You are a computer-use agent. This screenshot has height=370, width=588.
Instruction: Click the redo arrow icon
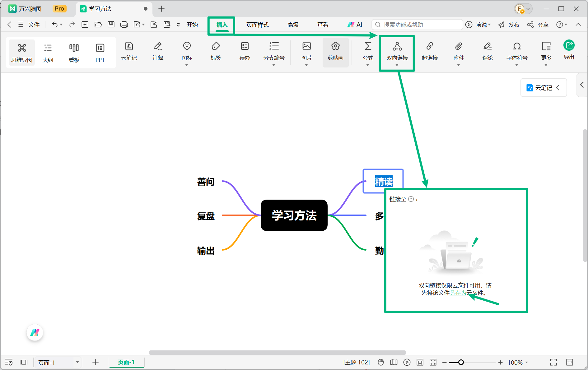72,25
